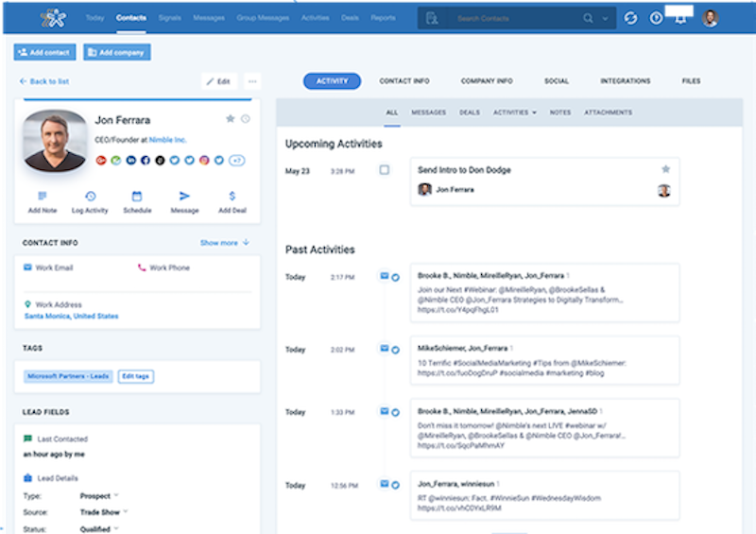The height and width of the screenshot is (534, 756).
Task: Click the Work Email envelope icon
Action: pyautogui.click(x=27, y=267)
